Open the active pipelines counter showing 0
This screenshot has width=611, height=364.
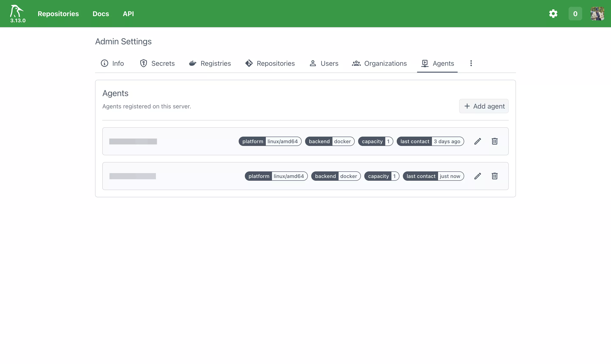[x=575, y=14]
